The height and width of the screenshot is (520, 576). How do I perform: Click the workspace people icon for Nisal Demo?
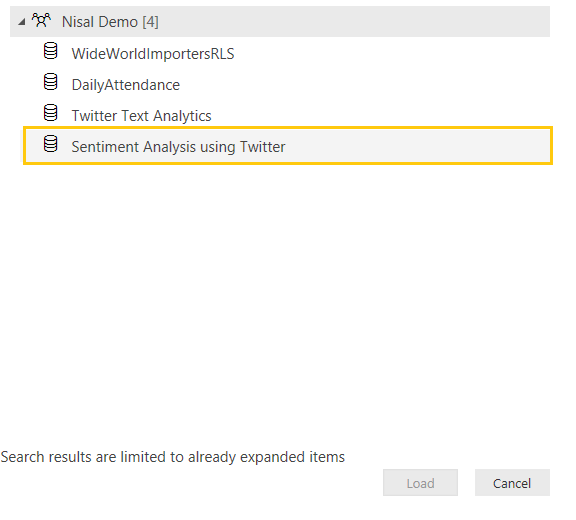click(x=41, y=21)
